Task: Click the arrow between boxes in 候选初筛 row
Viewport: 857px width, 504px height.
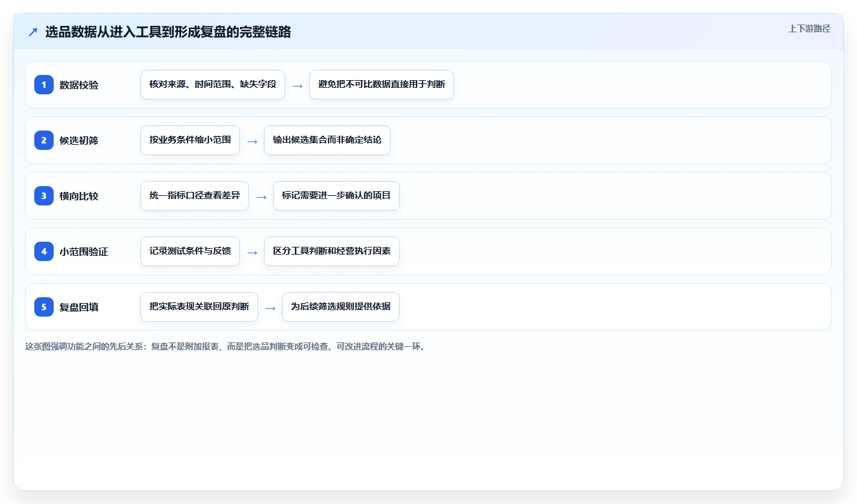Action: click(x=252, y=141)
